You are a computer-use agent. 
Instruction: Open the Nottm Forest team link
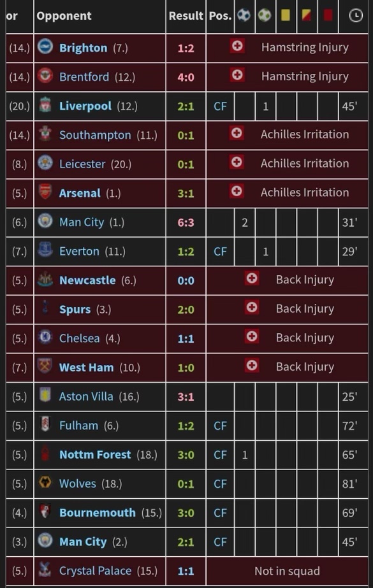point(95,454)
